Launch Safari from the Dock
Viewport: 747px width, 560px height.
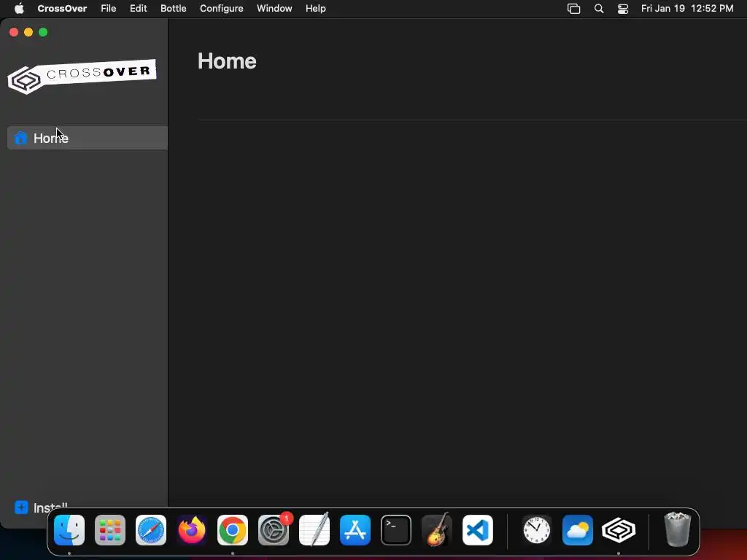tap(151, 530)
